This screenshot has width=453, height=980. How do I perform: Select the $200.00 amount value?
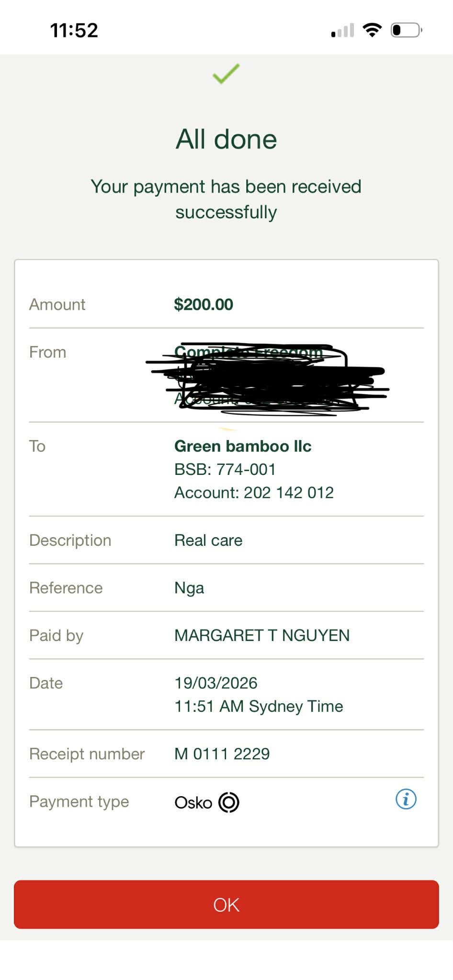pyautogui.click(x=204, y=304)
